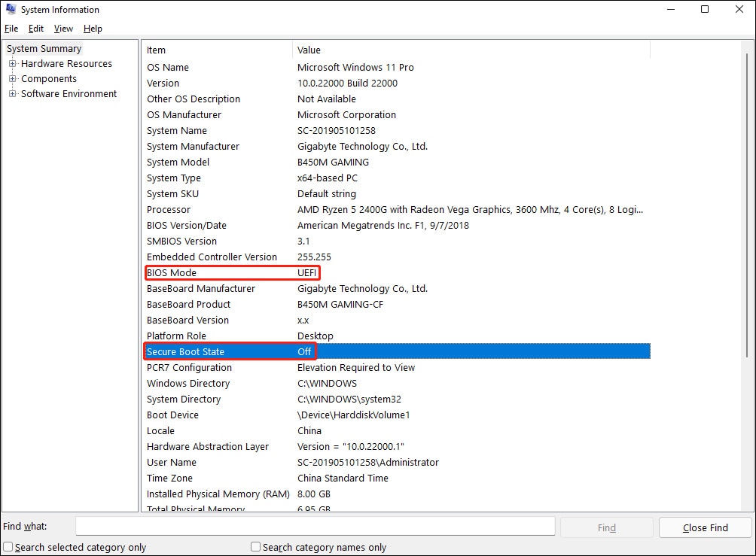Click the UEFI value

pyautogui.click(x=306, y=272)
